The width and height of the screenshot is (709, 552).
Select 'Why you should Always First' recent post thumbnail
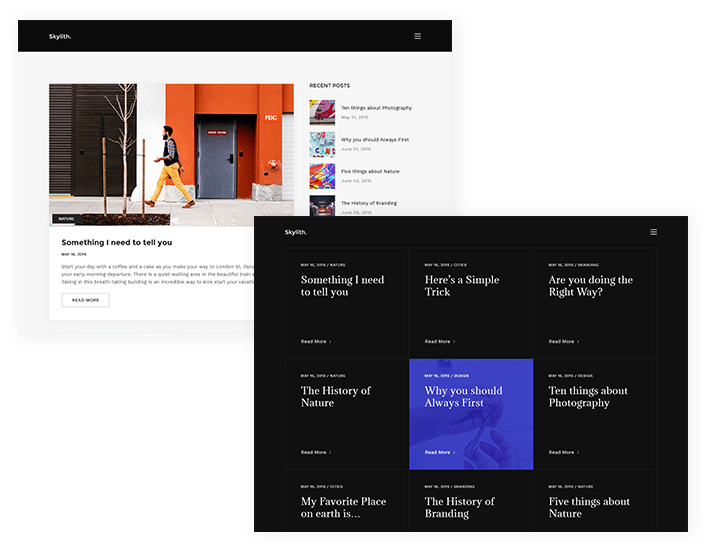coord(322,144)
